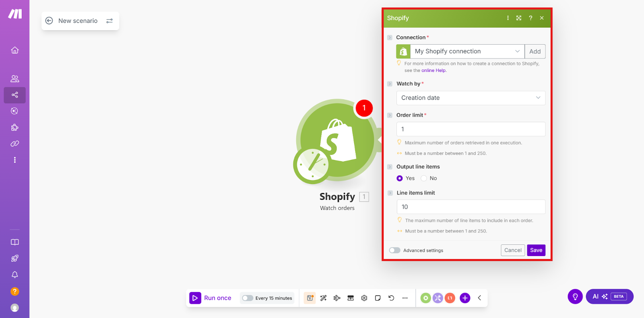Image resolution: width=644 pixels, height=318 pixels.
Task: Click the Shopify module on the canvas
Action: pyautogui.click(x=337, y=140)
